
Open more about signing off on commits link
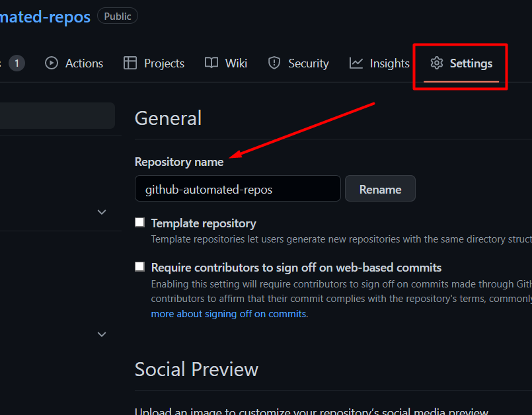pos(229,314)
